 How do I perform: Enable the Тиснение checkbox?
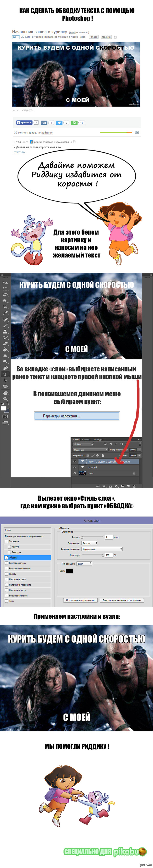point(6,541)
